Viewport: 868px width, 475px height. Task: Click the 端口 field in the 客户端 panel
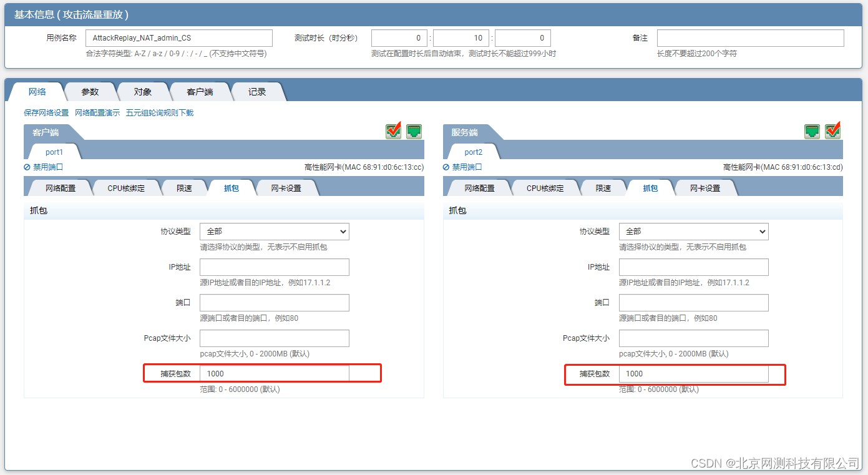tap(275, 303)
